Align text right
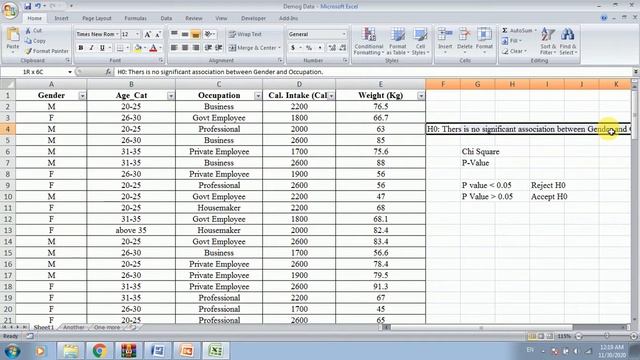 point(196,48)
